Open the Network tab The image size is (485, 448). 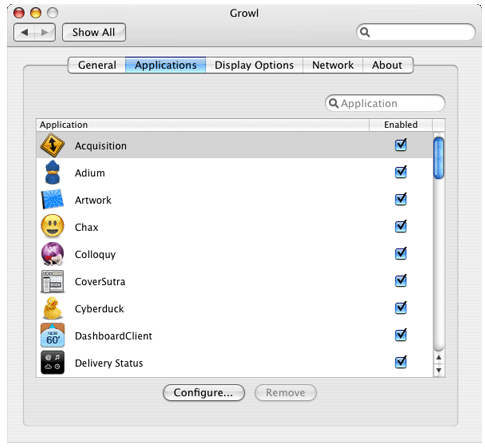(x=333, y=65)
